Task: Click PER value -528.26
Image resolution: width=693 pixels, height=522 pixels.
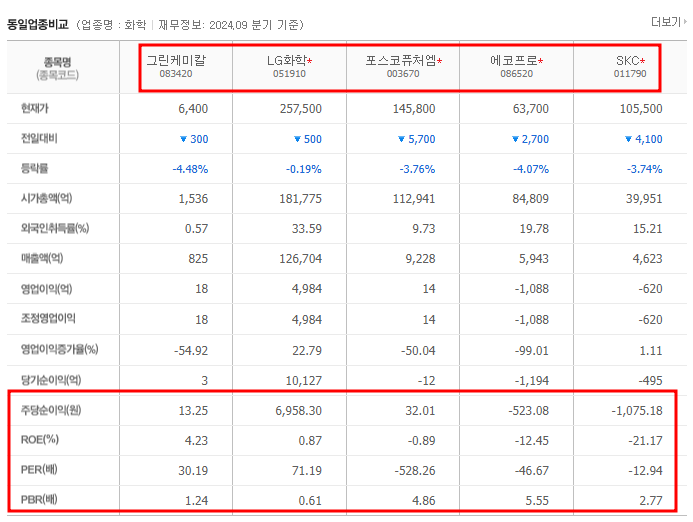Action: 415,471
